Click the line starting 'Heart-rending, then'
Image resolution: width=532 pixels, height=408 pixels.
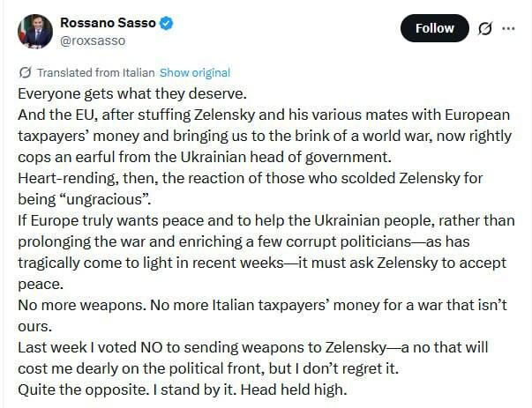tap(250, 178)
